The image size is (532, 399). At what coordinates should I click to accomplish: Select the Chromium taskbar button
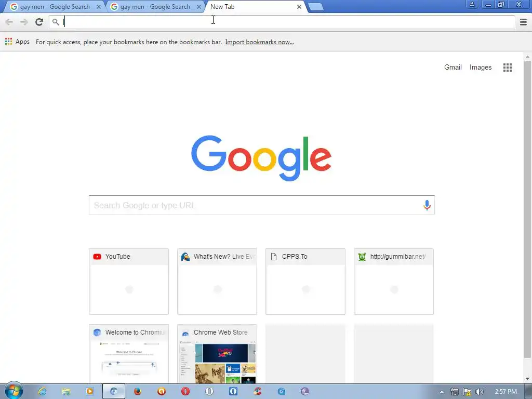pyautogui.click(x=114, y=391)
